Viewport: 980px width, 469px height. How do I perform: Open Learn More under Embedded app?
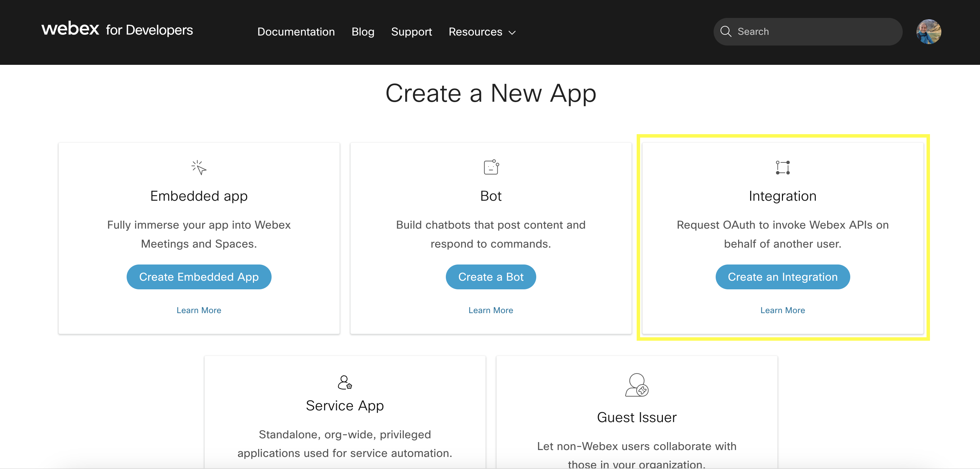(198, 310)
